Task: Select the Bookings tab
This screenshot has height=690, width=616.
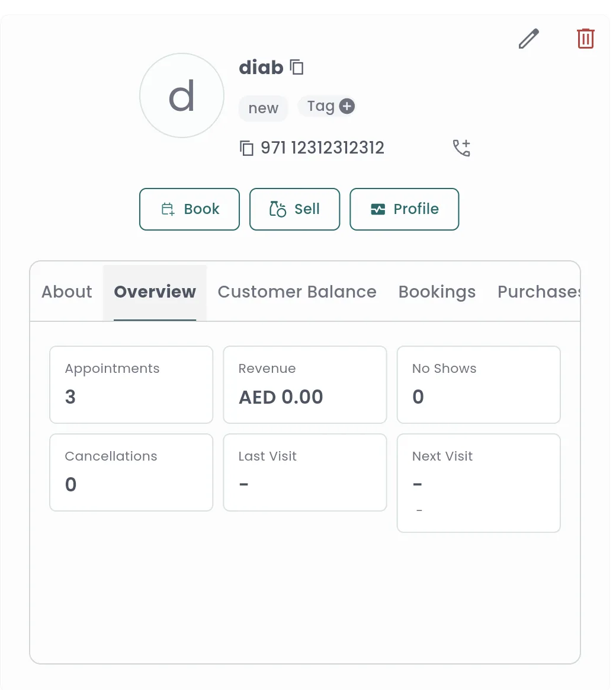Action: [x=437, y=292]
